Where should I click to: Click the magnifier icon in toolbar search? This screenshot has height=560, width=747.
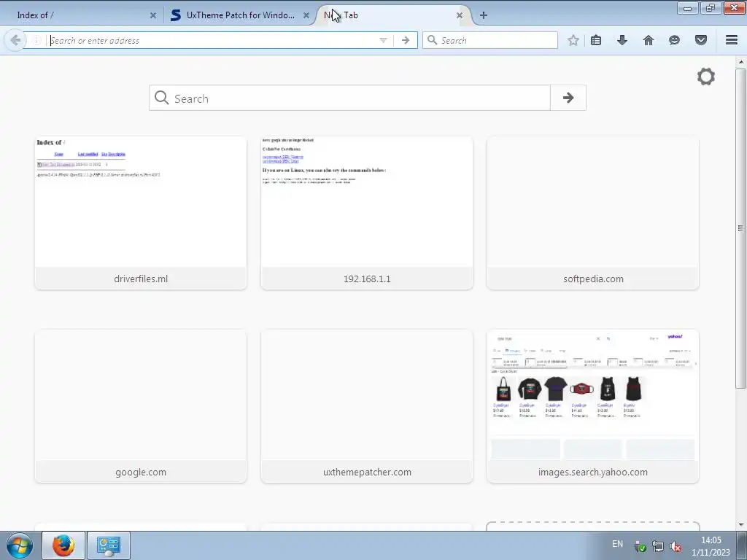click(432, 41)
